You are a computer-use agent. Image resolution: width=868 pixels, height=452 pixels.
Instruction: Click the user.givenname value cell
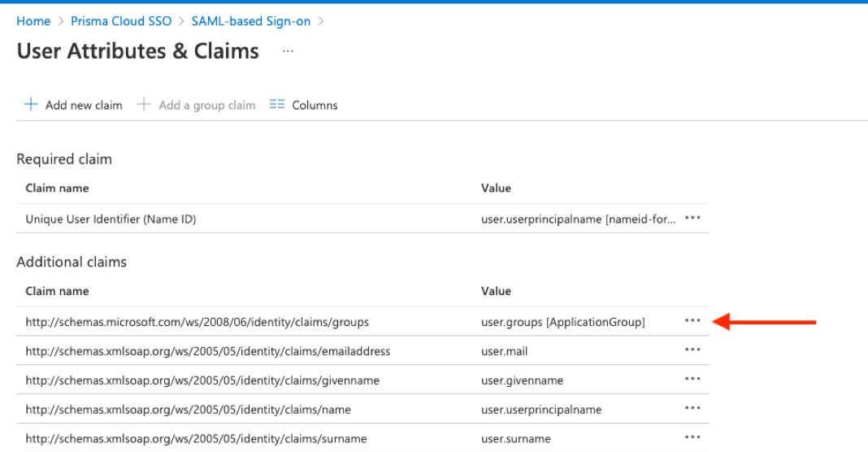click(x=522, y=380)
